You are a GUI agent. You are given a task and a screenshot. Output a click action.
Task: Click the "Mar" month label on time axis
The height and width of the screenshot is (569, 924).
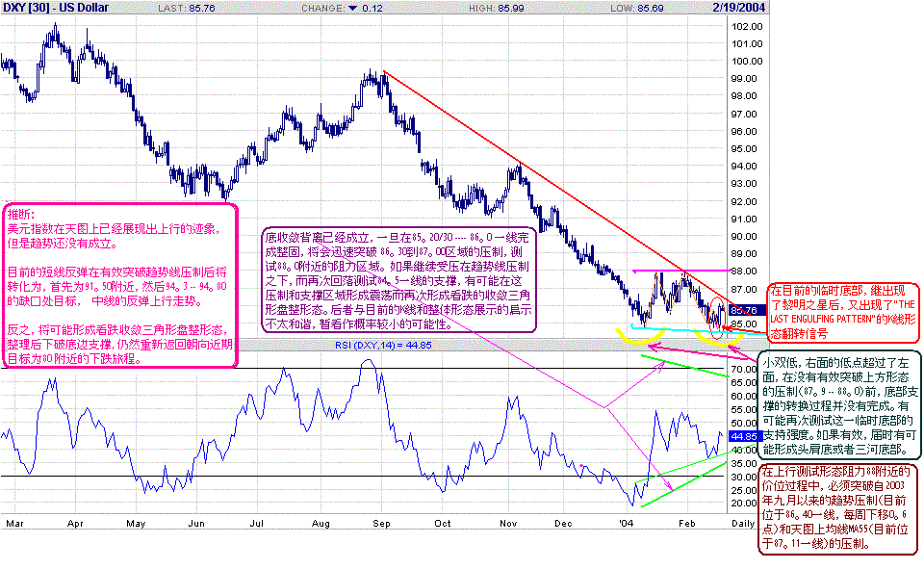(x=14, y=524)
